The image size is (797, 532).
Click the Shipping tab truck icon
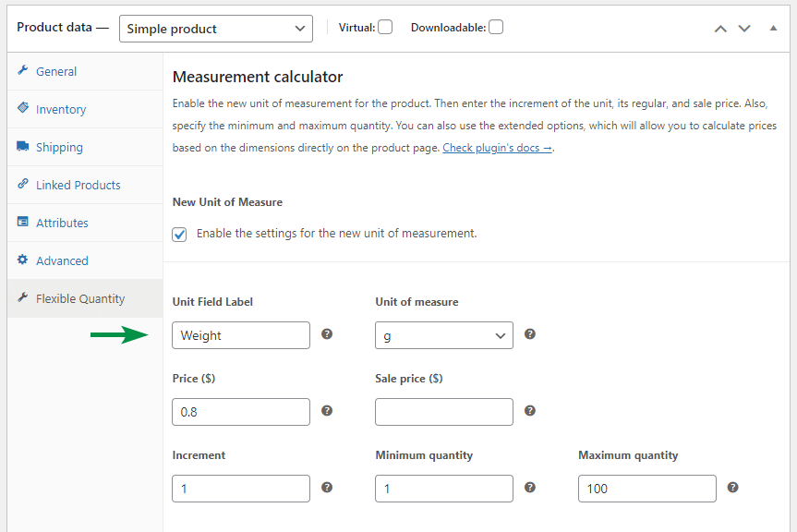coord(23,146)
